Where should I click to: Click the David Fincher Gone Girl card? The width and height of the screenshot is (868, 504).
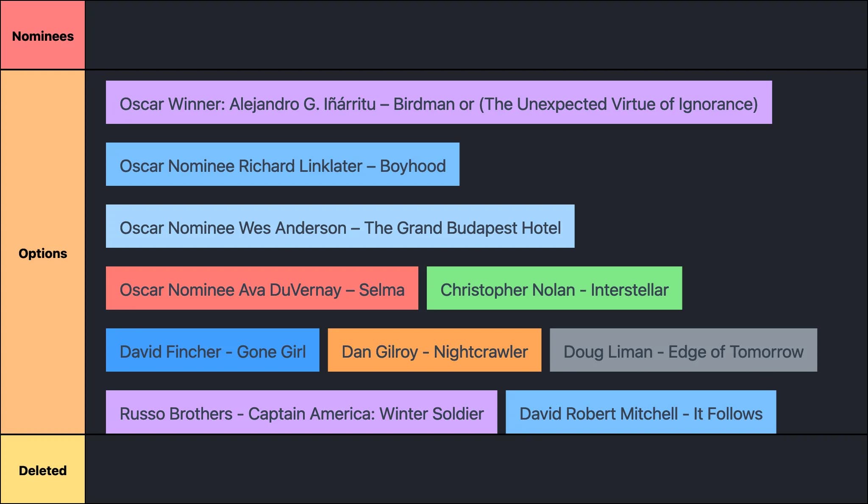coord(212,350)
